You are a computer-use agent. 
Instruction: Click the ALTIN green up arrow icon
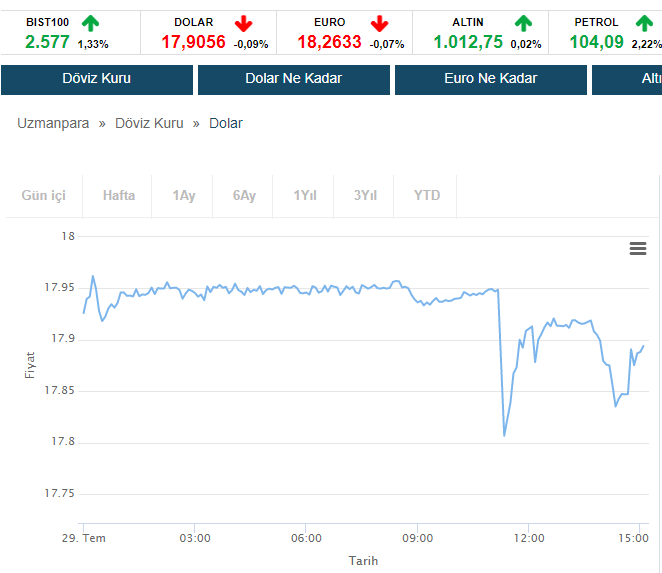click(524, 23)
